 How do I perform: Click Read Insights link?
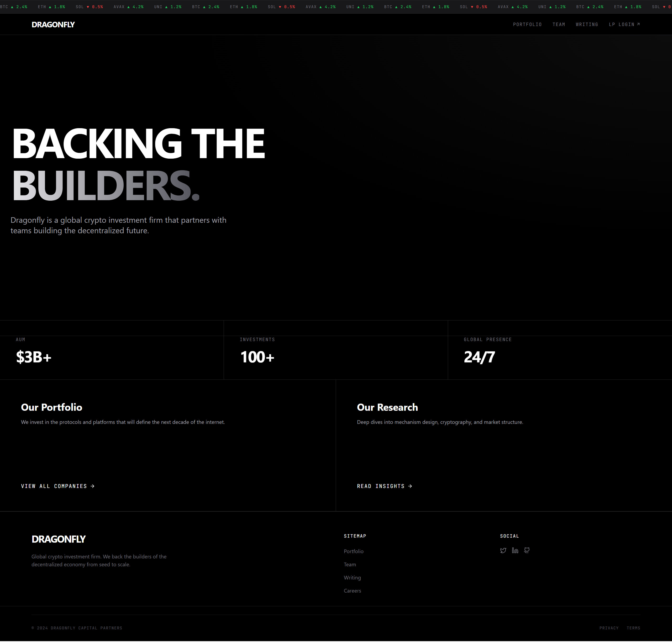coord(381,486)
